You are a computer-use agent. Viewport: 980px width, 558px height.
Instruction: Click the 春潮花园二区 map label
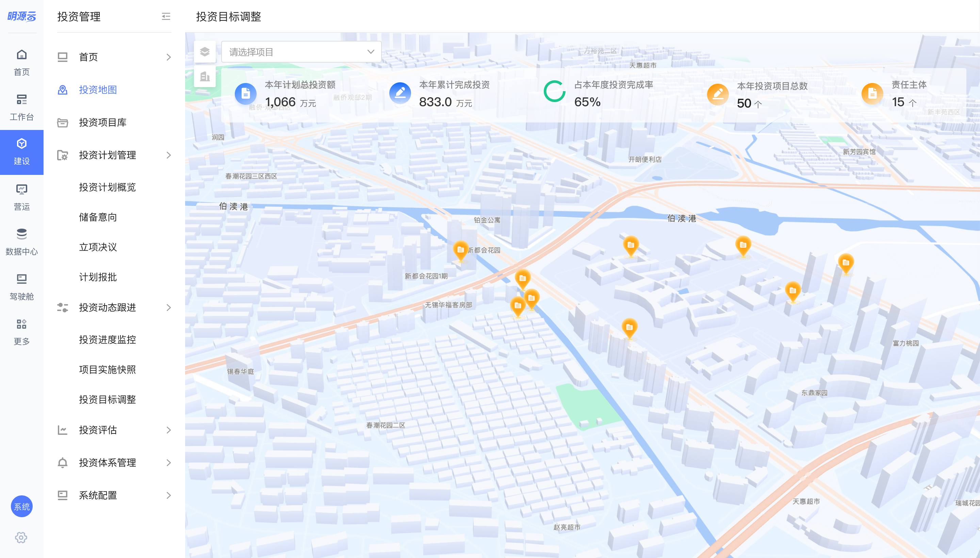click(385, 425)
